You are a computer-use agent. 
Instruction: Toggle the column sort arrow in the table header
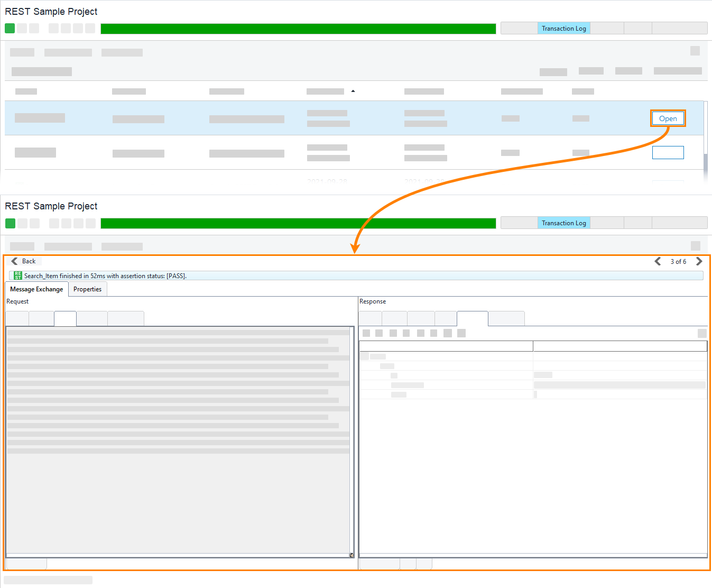[353, 91]
